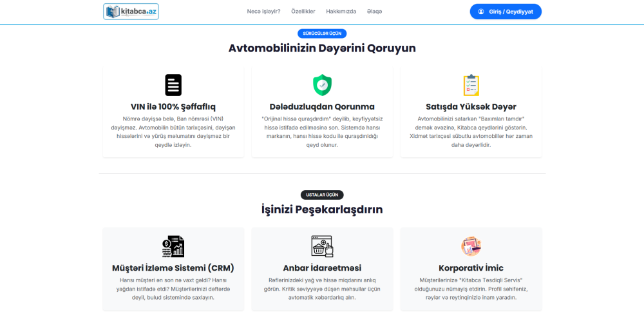Click the VIN ilə 100% Şəffaflıq title
Image resolution: width=644 pixels, height=319 pixels.
[x=173, y=107]
